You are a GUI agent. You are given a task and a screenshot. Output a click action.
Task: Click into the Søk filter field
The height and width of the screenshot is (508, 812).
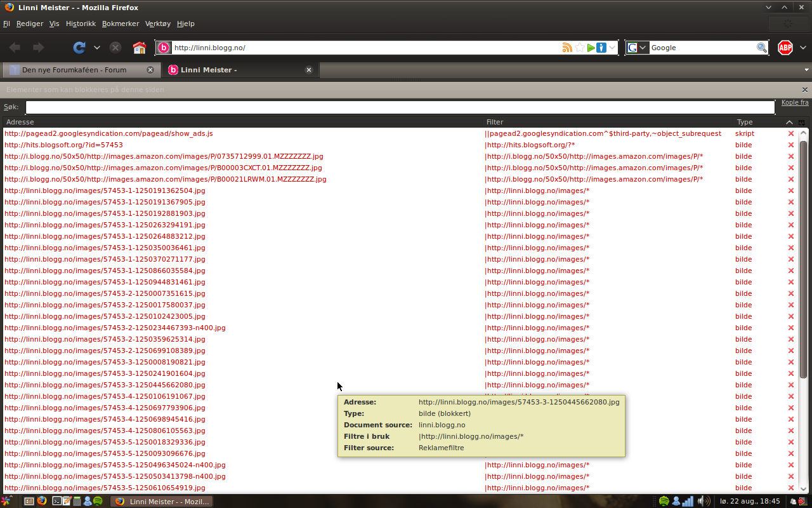400,107
